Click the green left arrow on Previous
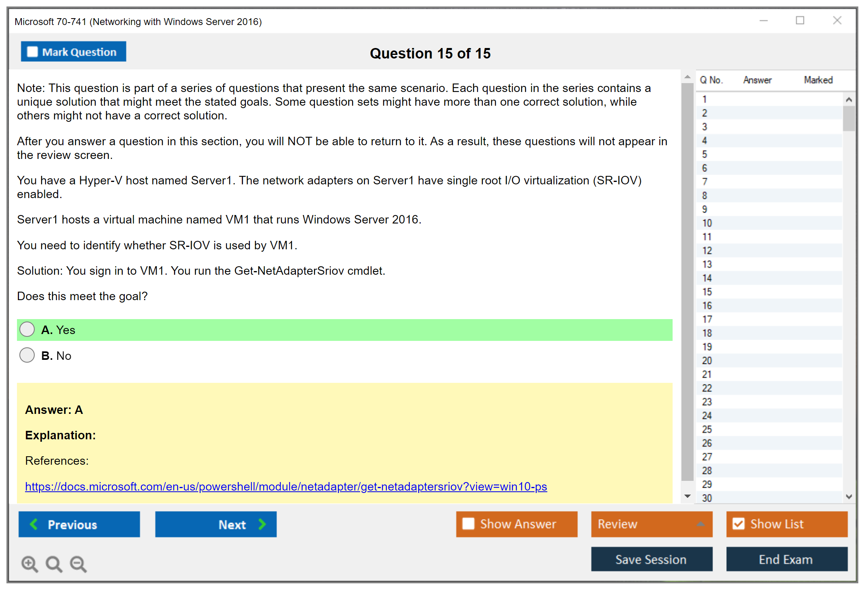Screen dimensions: 868x593 click(34, 524)
